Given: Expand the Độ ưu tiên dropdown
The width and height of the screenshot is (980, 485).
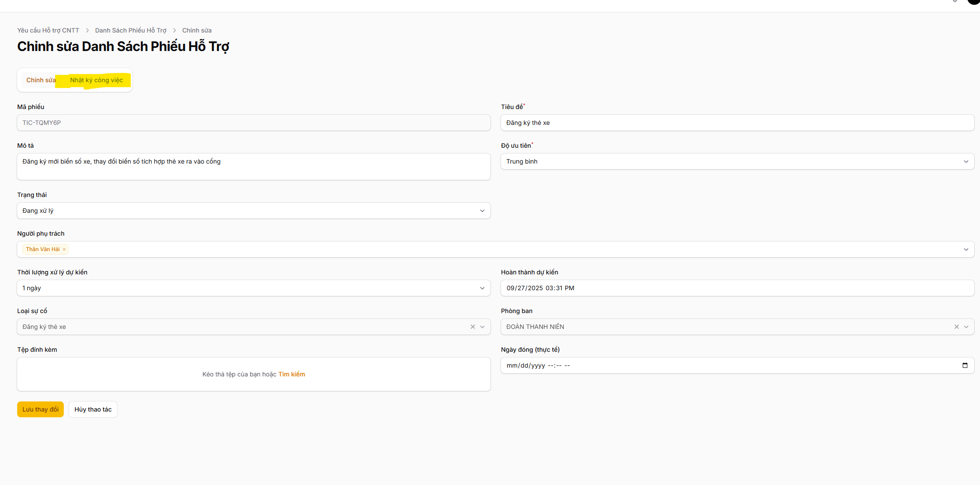Looking at the screenshot, I should 966,161.
